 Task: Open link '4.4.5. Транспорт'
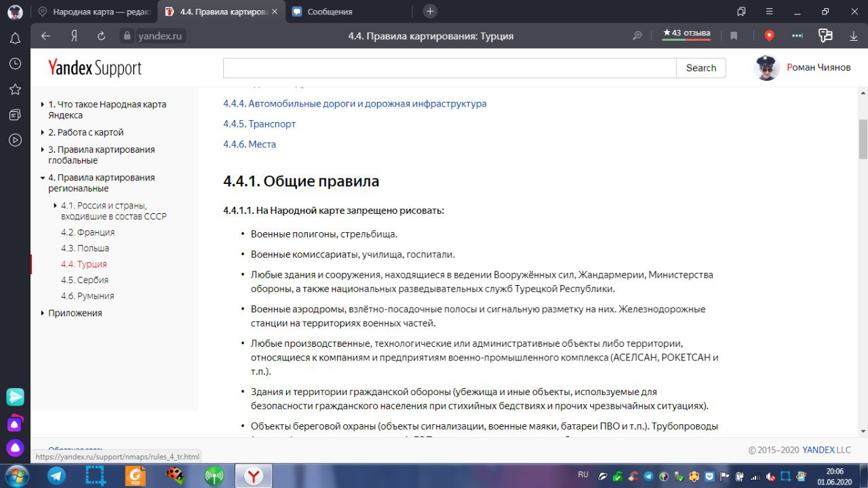pos(259,124)
